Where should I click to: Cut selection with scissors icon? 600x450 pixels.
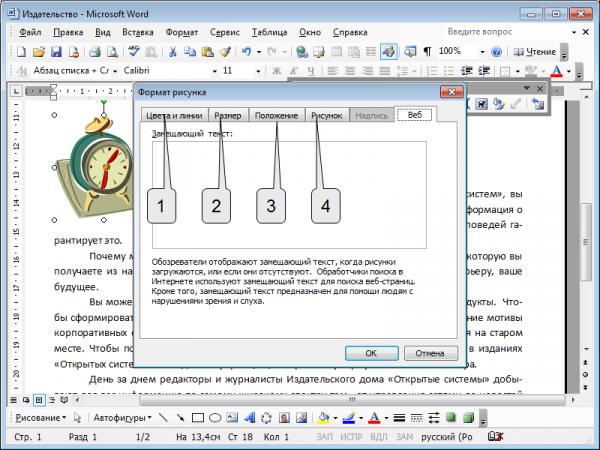[x=173, y=52]
